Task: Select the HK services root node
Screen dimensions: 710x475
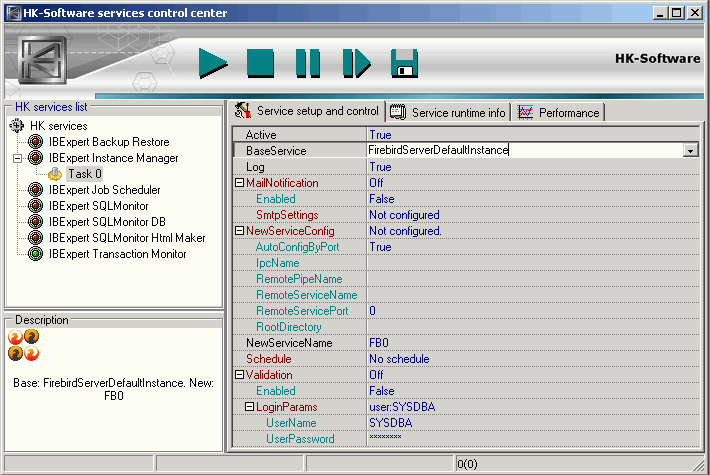Action: click(59, 126)
